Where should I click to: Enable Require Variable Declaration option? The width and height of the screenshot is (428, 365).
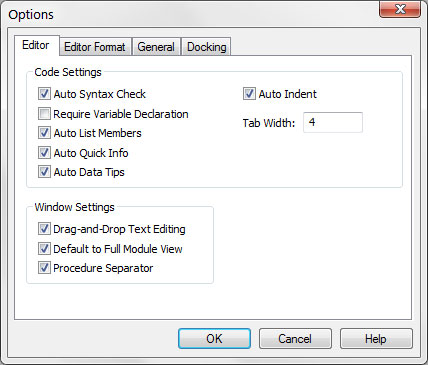click(x=44, y=114)
